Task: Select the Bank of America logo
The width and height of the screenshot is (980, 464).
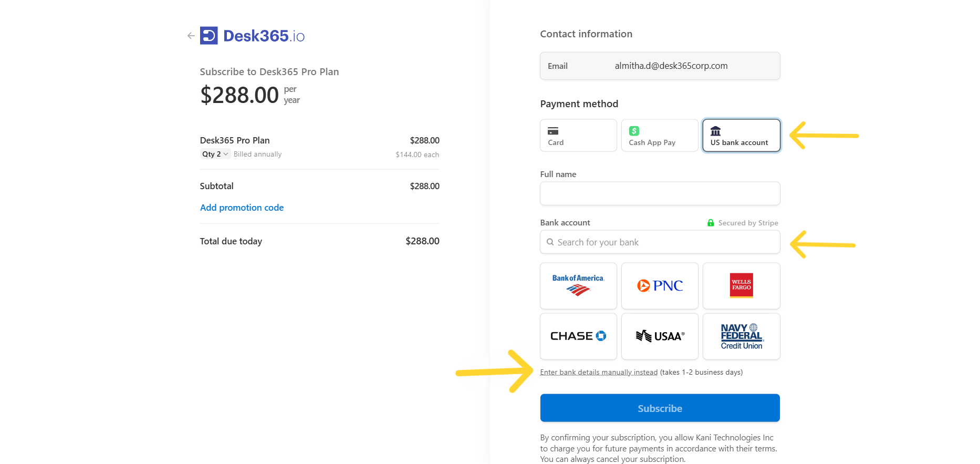Action: 578,285
